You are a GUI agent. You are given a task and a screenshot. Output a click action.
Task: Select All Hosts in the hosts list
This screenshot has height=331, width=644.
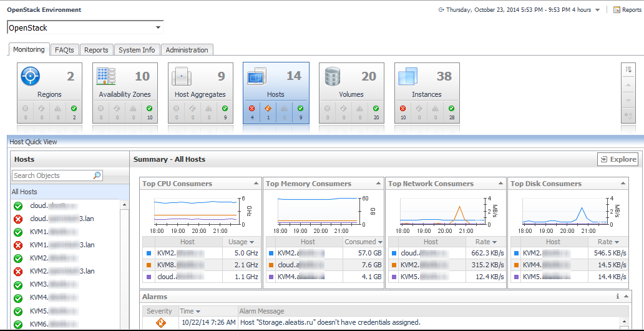(x=70, y=192)
